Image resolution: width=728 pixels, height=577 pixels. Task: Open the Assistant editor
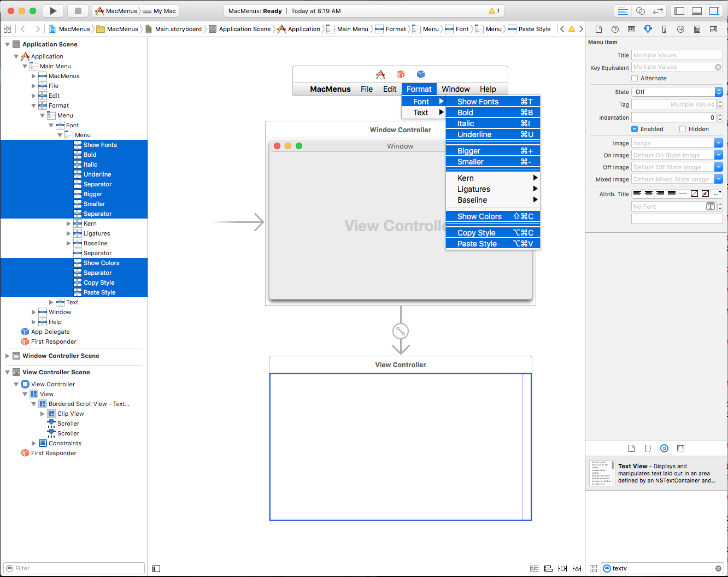click(x=641, y=11)
